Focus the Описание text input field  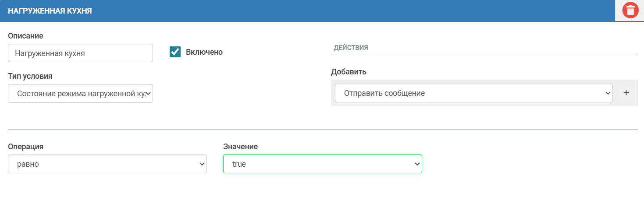[x=80, y=53]
